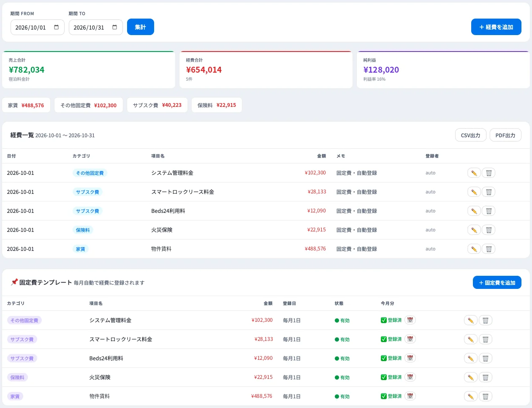Viewport: 532px width, 408px height.
Task: Click 保険料 tag in template table
Action: coord(17,377)
